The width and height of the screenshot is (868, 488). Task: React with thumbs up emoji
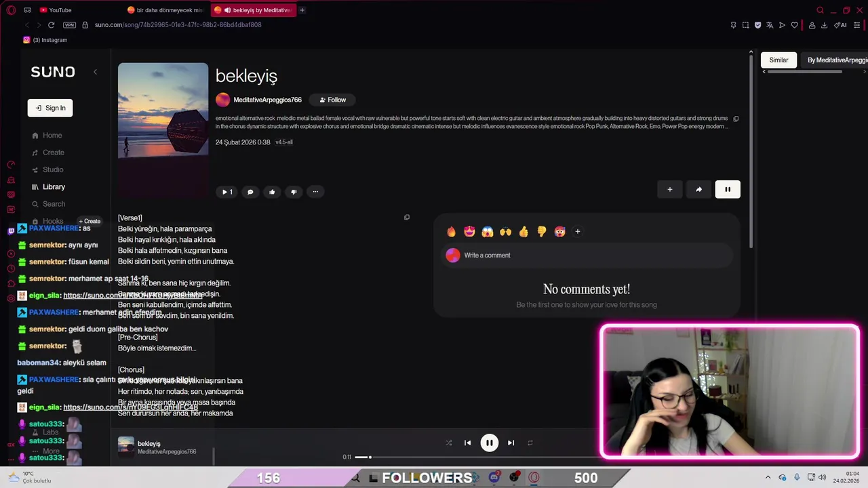click(524, 232)
